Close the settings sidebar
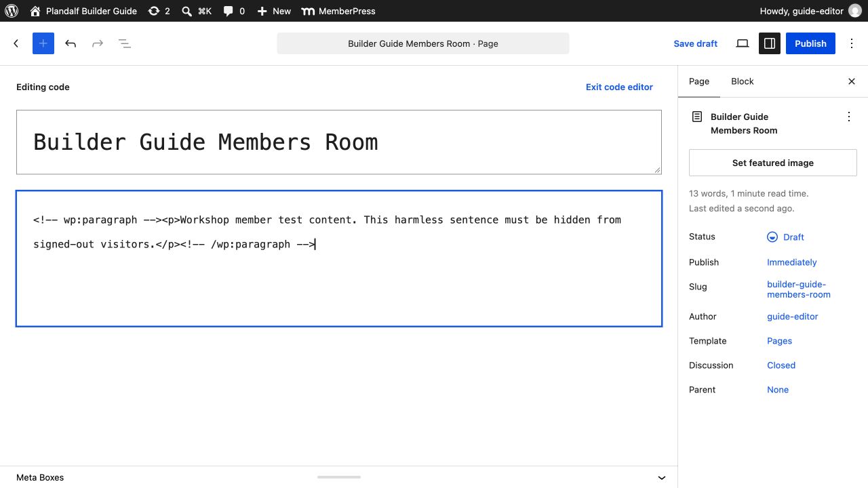Viewport: 868px width, 488px height. pyautogui.click(x=852, y=81)
